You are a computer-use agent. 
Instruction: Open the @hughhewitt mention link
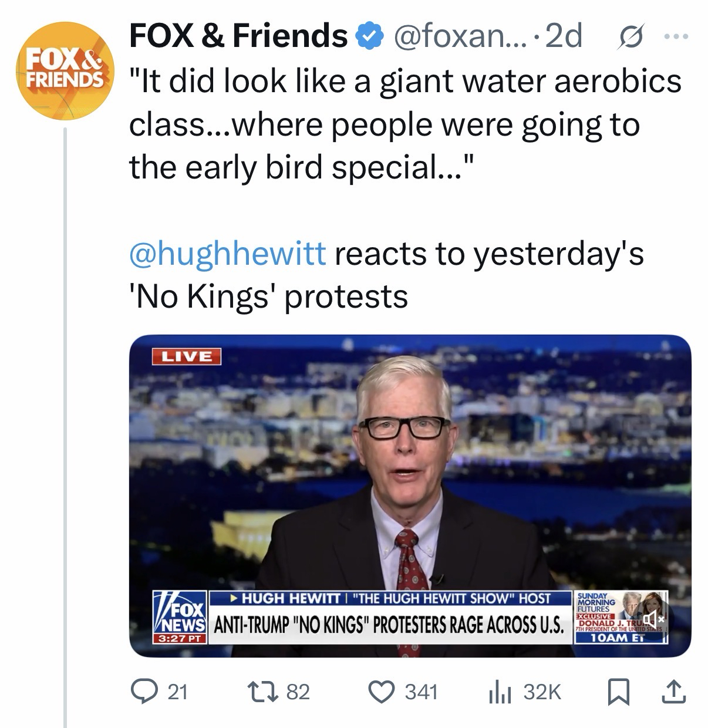point(227,254)
